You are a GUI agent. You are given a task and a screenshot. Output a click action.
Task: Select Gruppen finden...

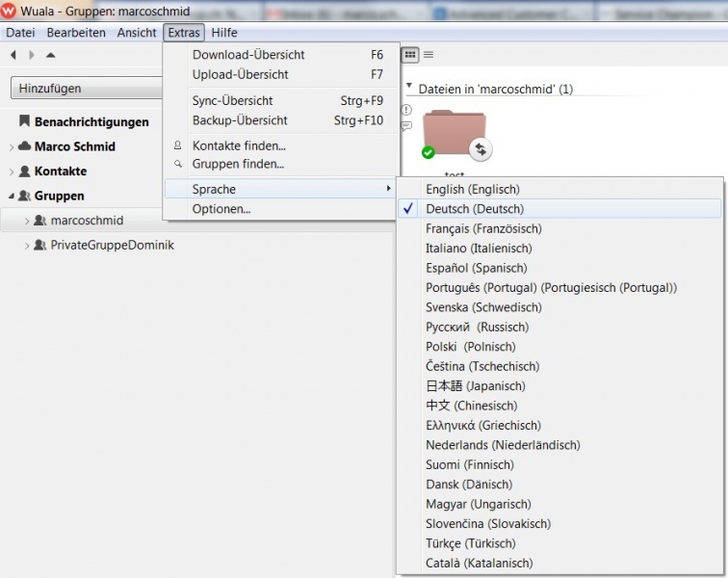click(x=281, y=164)
